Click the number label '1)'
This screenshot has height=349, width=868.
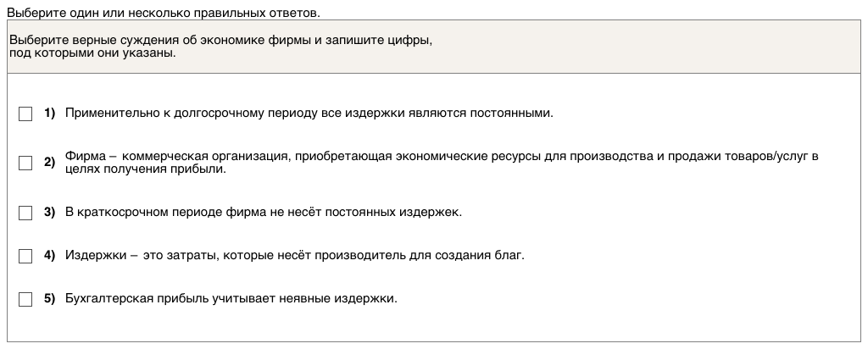[49, 114]
